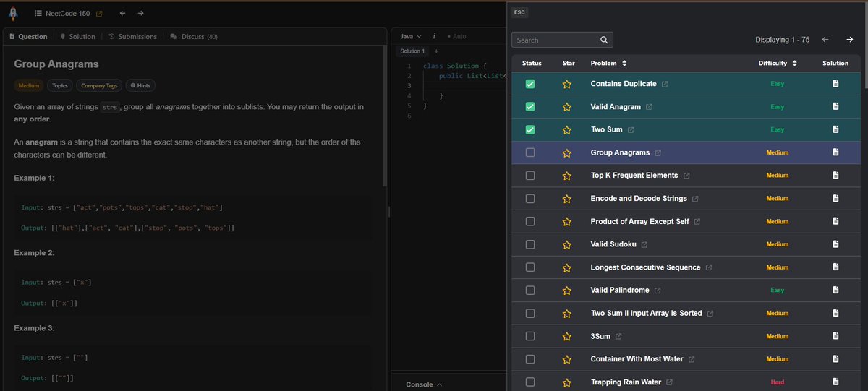Uncheck status for Contains Duplicate
The image size is (868, 391).
pyautogui.click(x=530, y=84)
